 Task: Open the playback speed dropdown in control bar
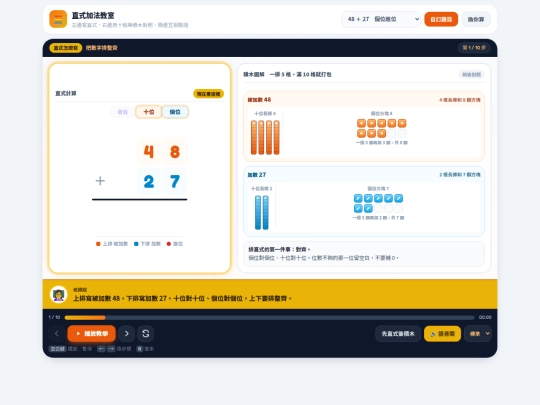pos(478,334)
